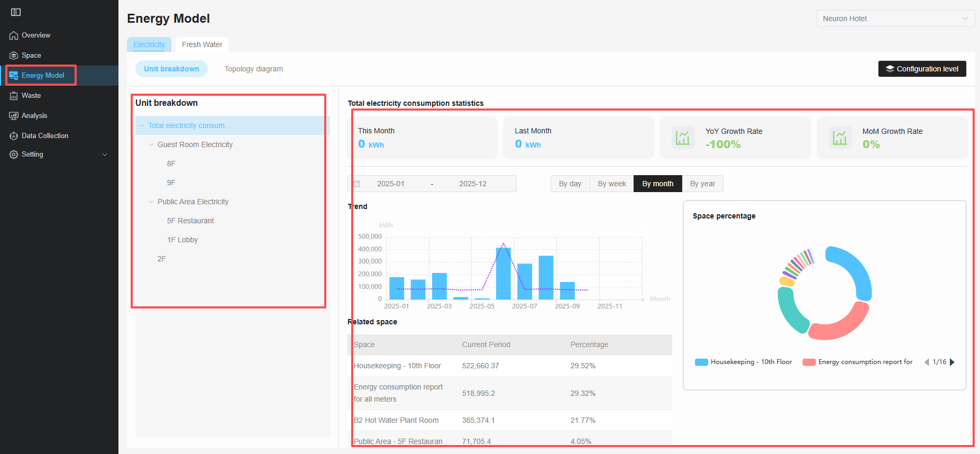Open the Topology diagram tab
This screenshot has height=454, width=980.
click(x=253, y=69)
